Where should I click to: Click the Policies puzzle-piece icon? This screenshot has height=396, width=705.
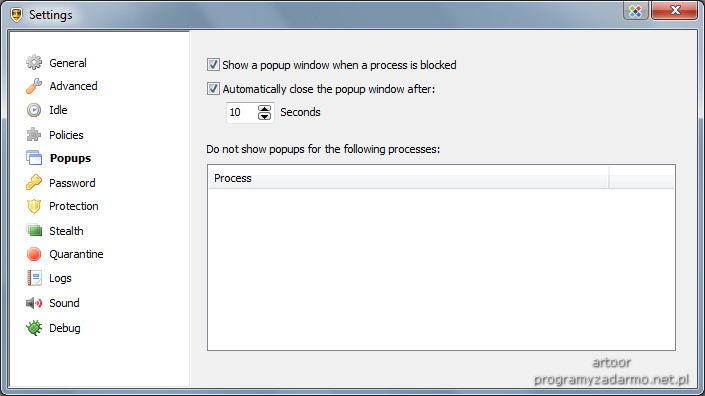pos(34,134)
